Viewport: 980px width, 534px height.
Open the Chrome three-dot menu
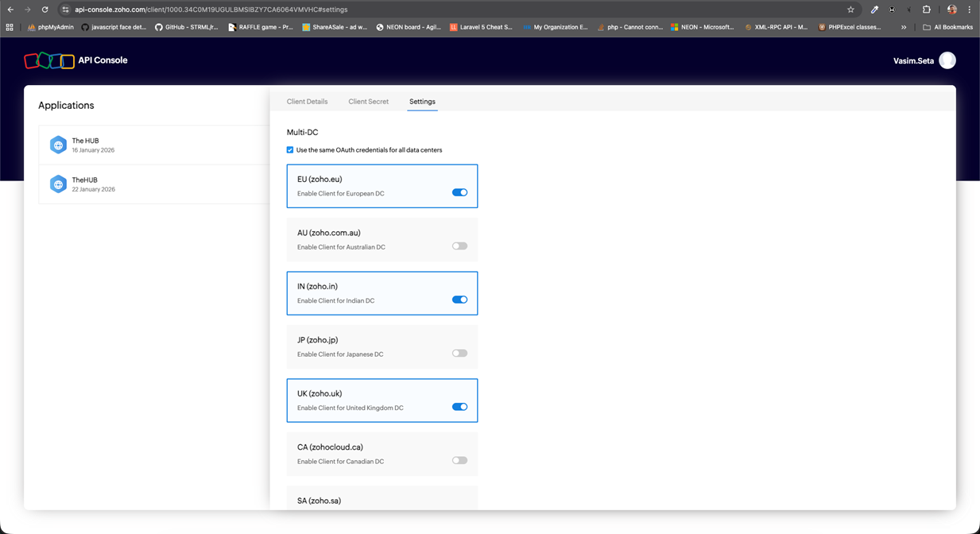969,10
